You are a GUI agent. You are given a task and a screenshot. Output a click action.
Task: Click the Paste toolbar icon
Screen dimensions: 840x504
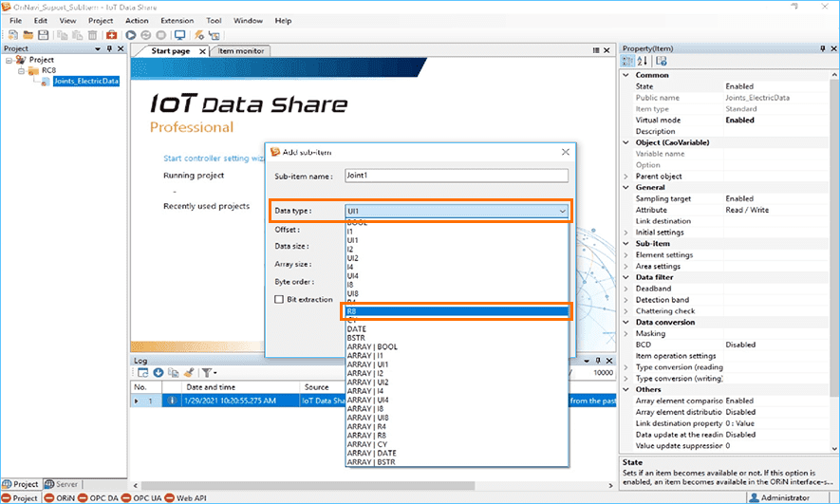click(78, 35)
